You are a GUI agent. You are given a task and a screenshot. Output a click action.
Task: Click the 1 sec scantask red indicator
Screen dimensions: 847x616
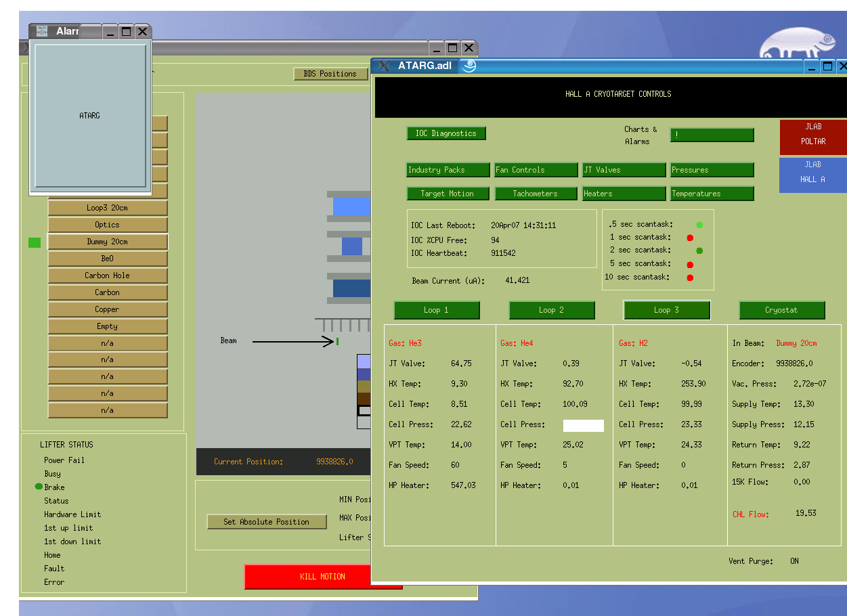point(690,238)
